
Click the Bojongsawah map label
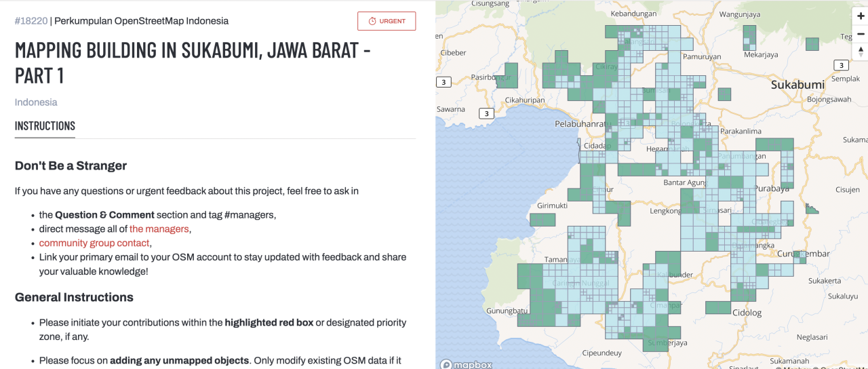(829, 100)
